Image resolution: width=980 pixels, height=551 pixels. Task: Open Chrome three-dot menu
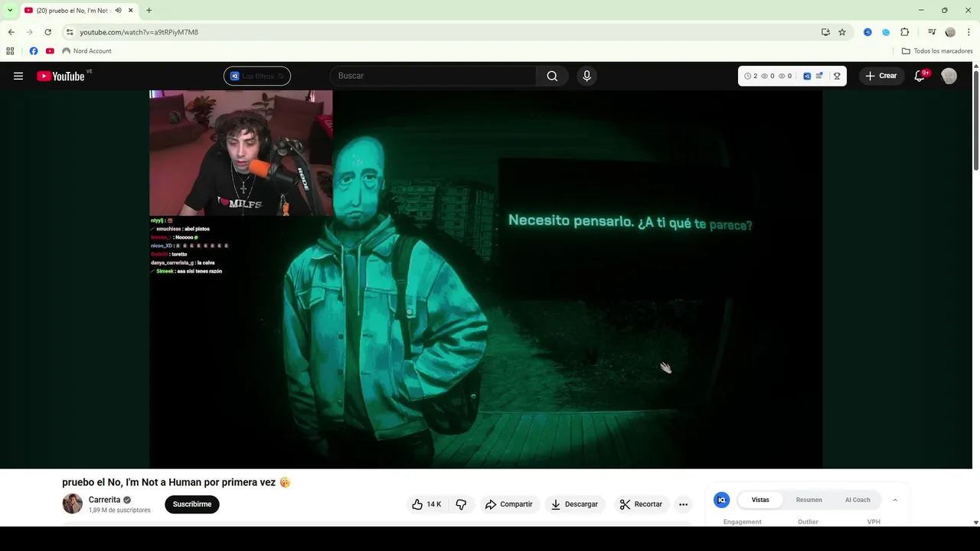pos(969,32)
